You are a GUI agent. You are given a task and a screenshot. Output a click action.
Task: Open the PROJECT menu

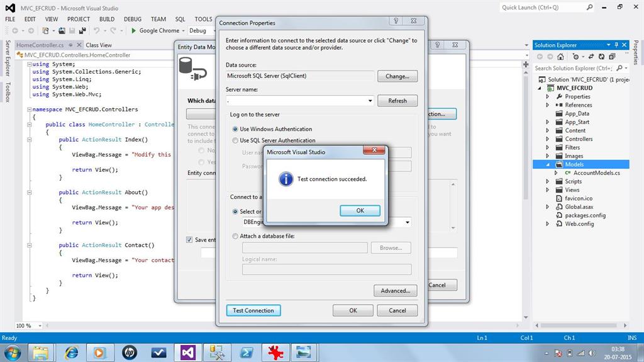click(79, 20)
